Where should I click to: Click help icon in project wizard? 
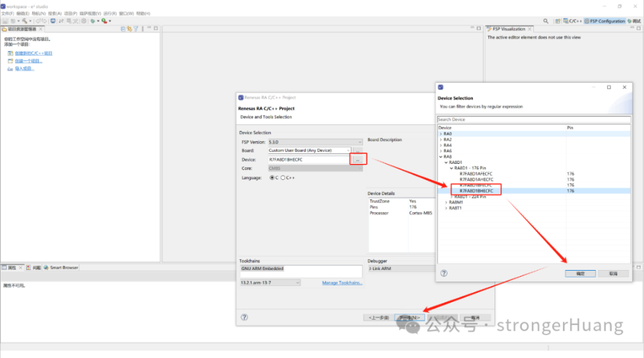[x=244, y=317]
